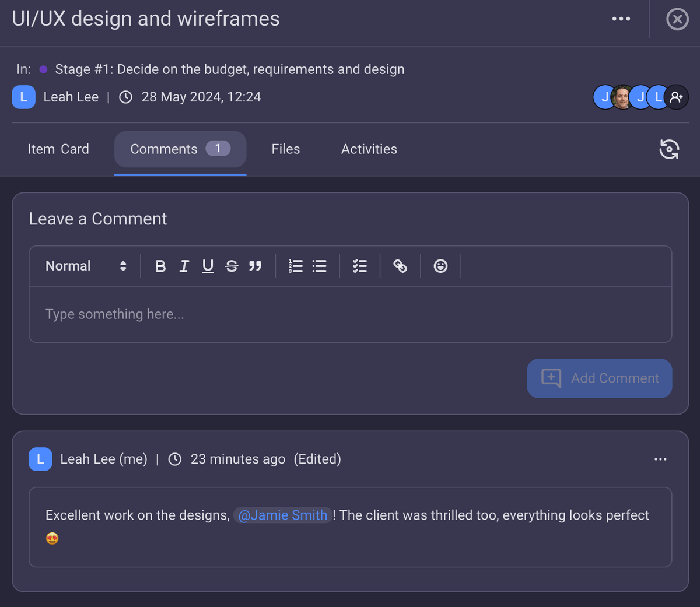Open the emoji picker
Viewport: 700px width, 607px height.
(440, 266)
